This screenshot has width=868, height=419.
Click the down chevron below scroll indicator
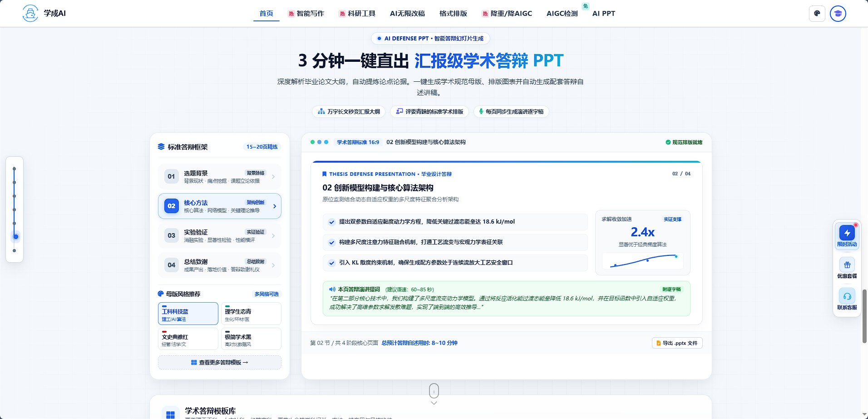(x=434, y=403)
